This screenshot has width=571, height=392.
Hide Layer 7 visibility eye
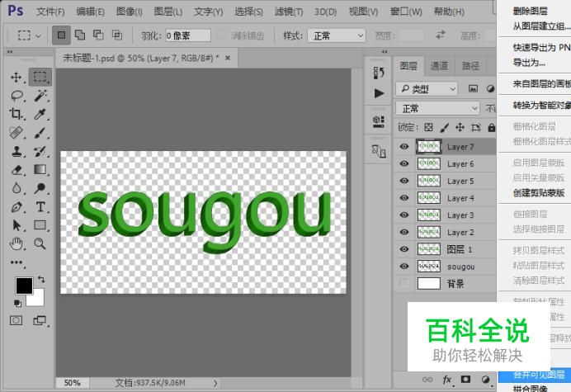(x=404, y=146)
